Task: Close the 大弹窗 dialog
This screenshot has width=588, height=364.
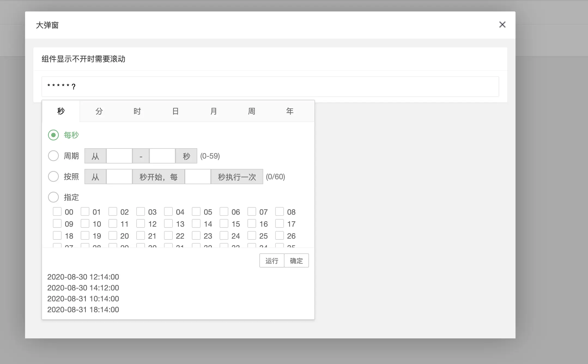Action: click(x=502, y=25)
